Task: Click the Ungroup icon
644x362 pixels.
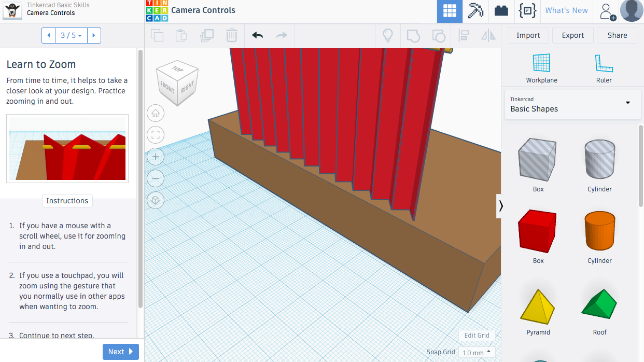Action: [438, 35]
